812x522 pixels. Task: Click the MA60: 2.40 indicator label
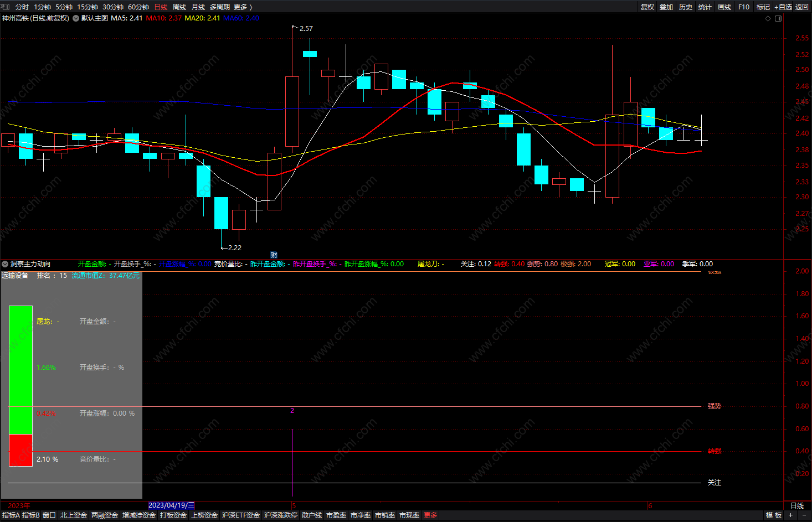coord(241,18)
